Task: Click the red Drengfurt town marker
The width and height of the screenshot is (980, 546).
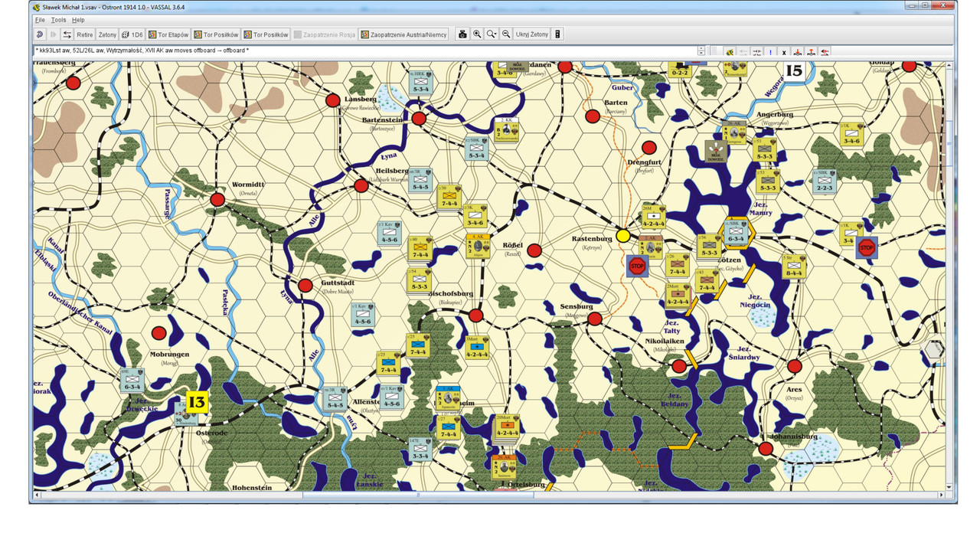Action: point(649,147)
